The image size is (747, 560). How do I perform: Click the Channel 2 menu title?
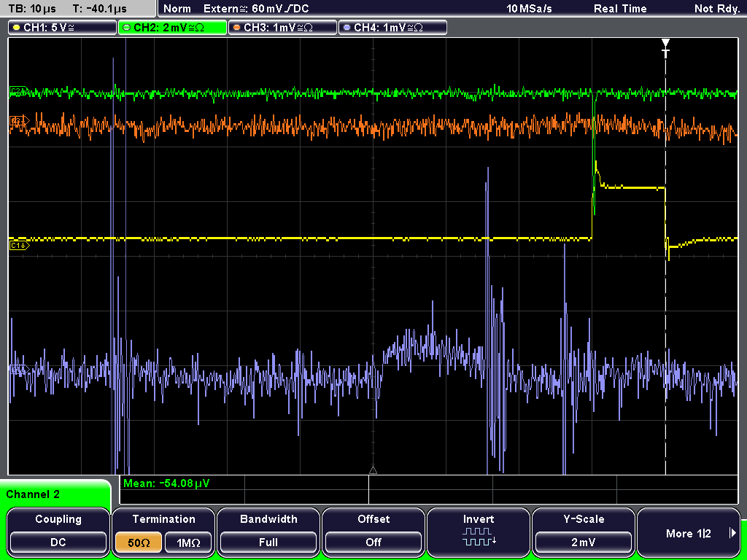coord(33,494)
